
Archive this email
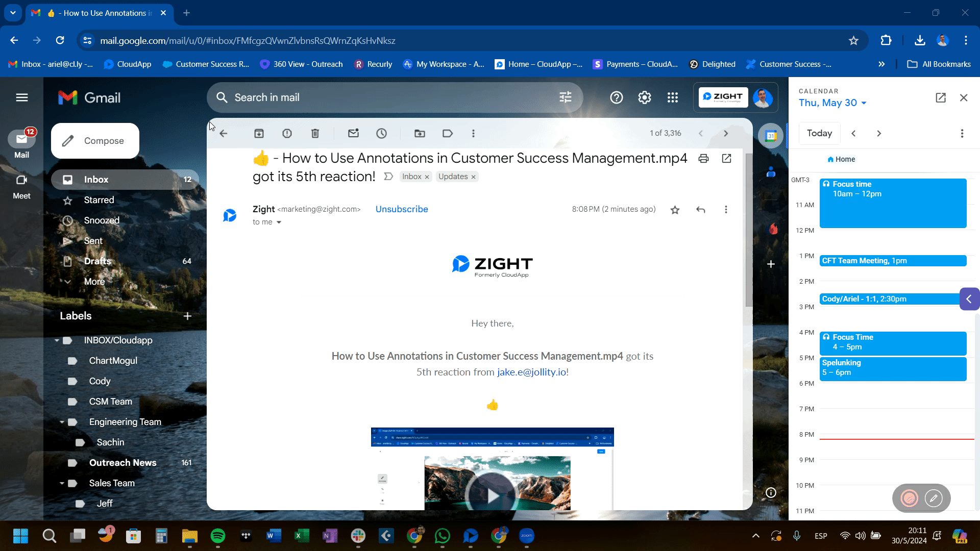coord(259,133)
